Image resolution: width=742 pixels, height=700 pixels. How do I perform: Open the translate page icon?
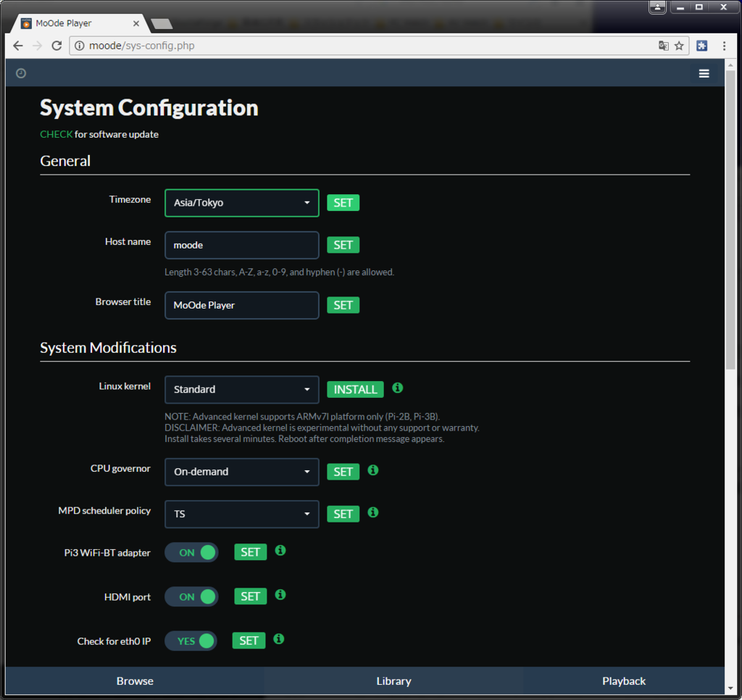[x=664, y=46]
